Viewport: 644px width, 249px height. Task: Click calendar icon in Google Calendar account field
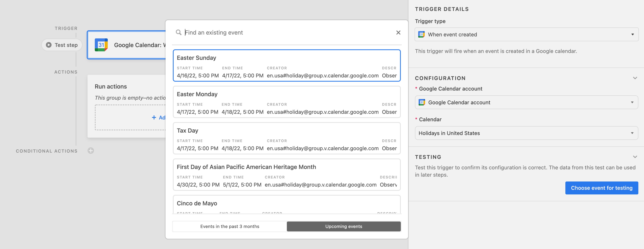coord(422,102)
